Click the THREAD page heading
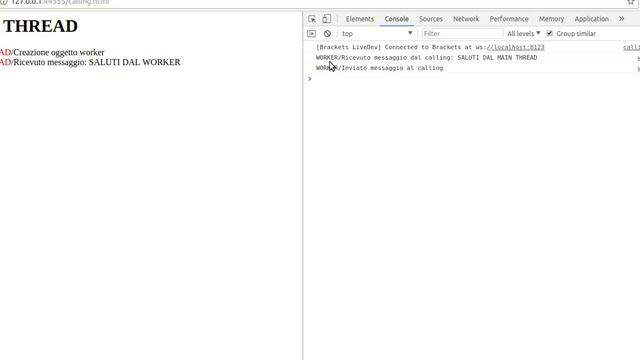The width and height of the screenshot is (640, 360). click(40, 26)
